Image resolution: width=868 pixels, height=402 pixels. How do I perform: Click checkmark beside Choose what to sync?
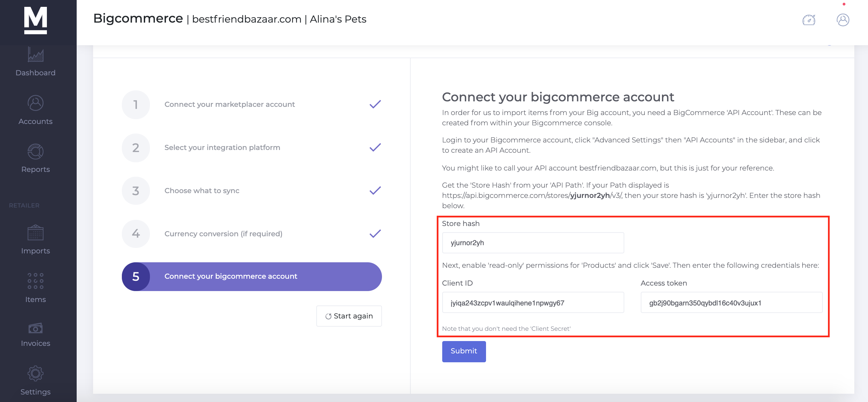point(375,190)
